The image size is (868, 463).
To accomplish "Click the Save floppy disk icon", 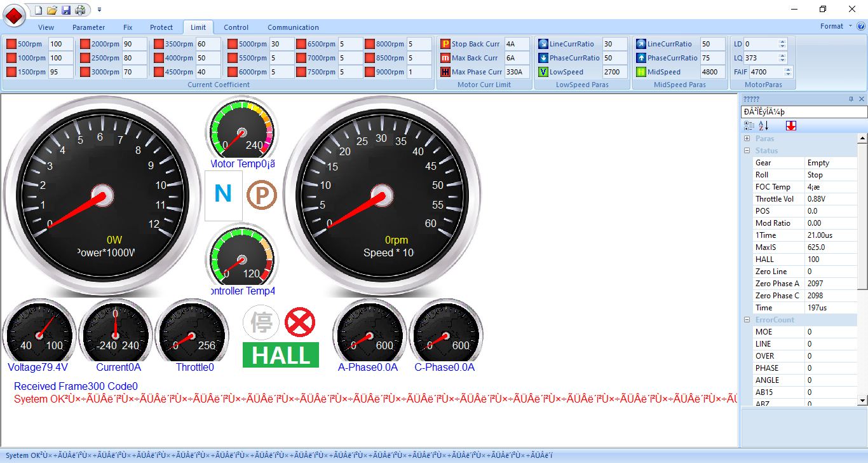I will (66, 10).
